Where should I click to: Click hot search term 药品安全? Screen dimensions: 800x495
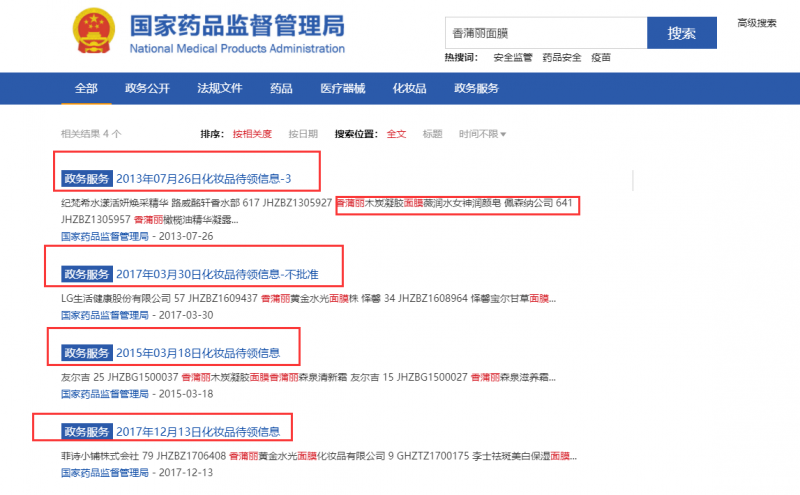(561, 58)
